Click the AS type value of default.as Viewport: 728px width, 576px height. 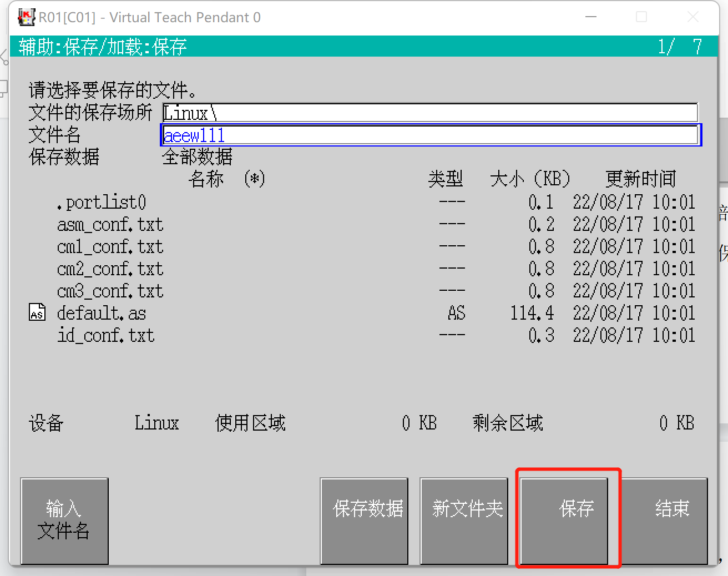coord(457,313)
